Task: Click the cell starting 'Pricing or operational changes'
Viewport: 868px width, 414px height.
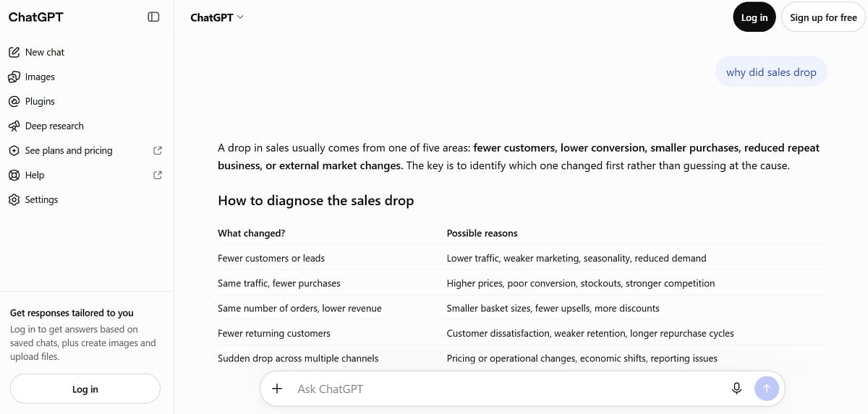Action: tap(582, 358)
